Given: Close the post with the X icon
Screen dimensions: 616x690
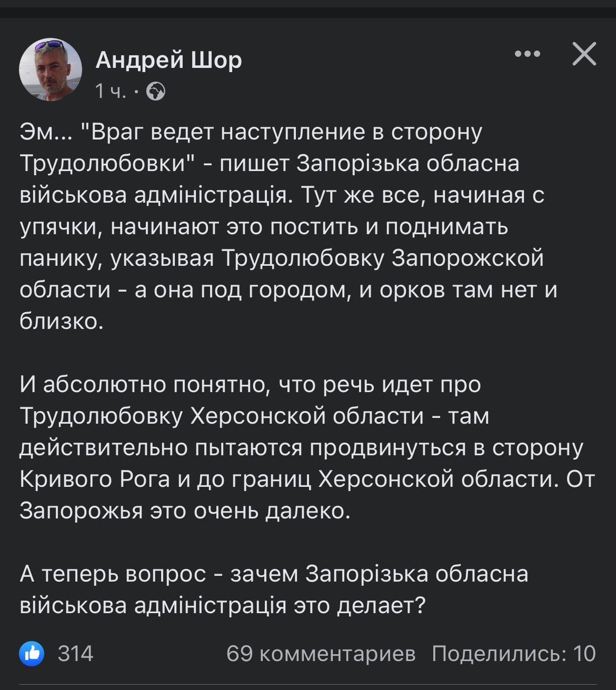Looking at the screenshot, I should [584, 54].
